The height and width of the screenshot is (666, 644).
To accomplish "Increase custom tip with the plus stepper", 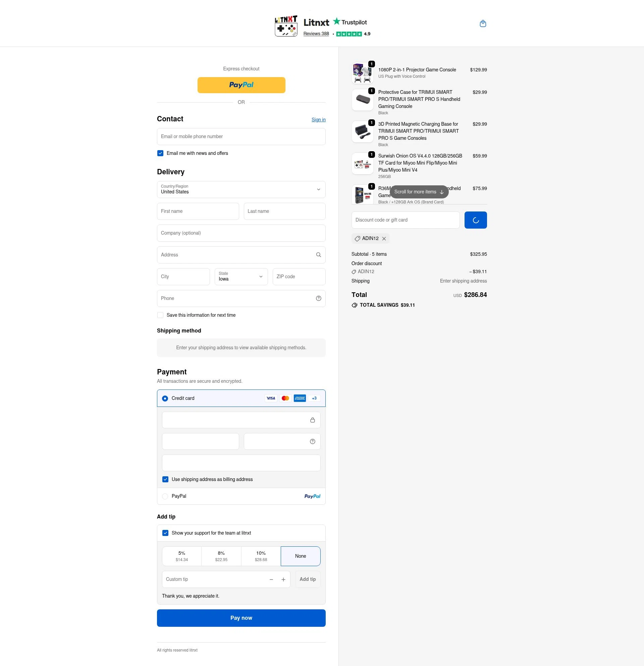I will pos(283,579).
